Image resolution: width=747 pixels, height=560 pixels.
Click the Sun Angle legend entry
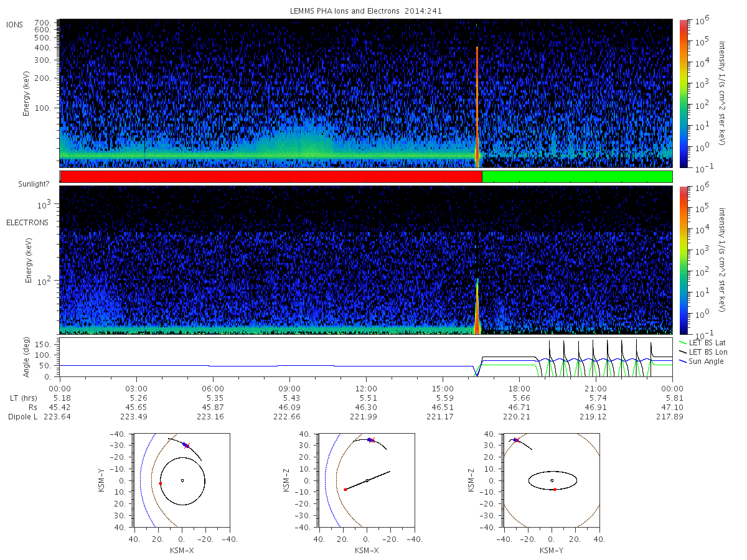701,362
